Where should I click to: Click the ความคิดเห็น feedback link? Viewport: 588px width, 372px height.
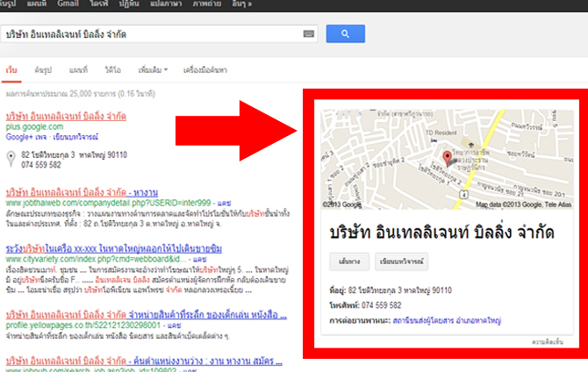pos(547,341)
